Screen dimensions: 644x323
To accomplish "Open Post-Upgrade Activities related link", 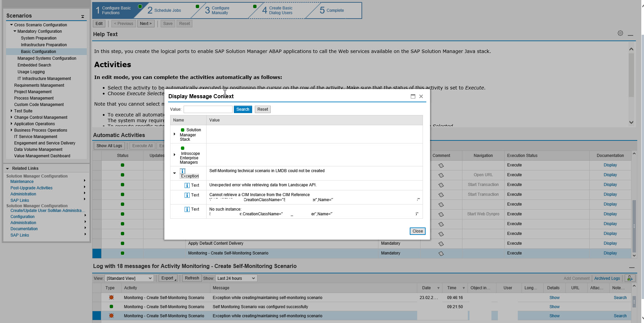I will click(x=31, y=188).
